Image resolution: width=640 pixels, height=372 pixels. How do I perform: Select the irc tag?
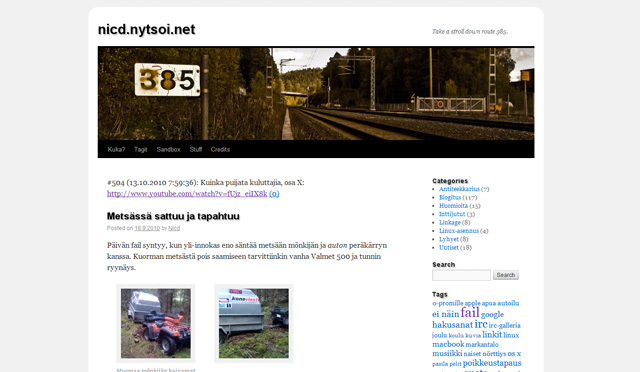(x=481, y=324)
